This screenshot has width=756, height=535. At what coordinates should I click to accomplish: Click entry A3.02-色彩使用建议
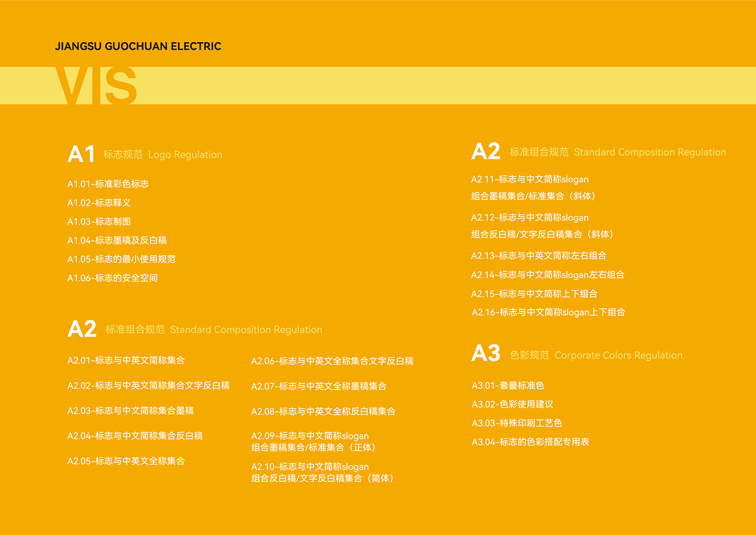tap(513, 404)
